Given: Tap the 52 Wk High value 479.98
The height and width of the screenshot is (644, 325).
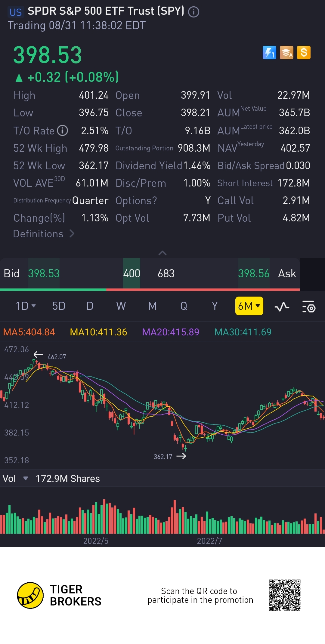Looking at the screenshot, I should pyautogui.click(x=94, y=148).
